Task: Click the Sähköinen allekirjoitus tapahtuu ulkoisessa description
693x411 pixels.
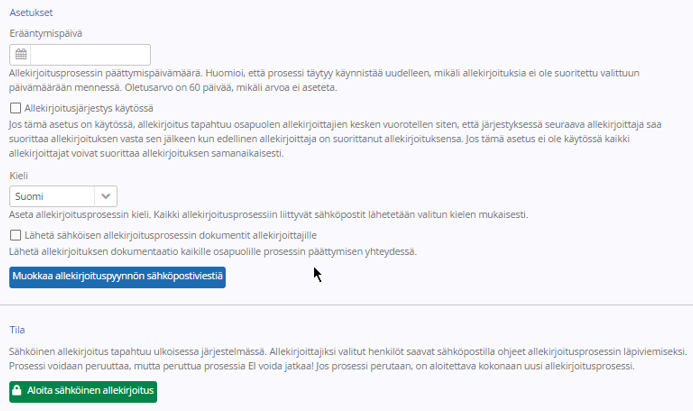Action: 348,359
